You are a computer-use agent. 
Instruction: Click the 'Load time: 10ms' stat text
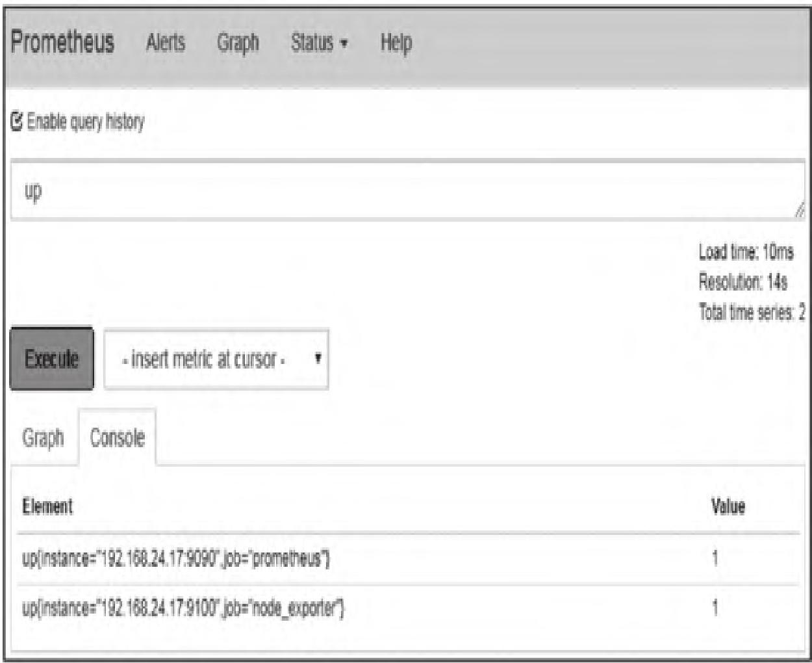[x=746, y=252]
